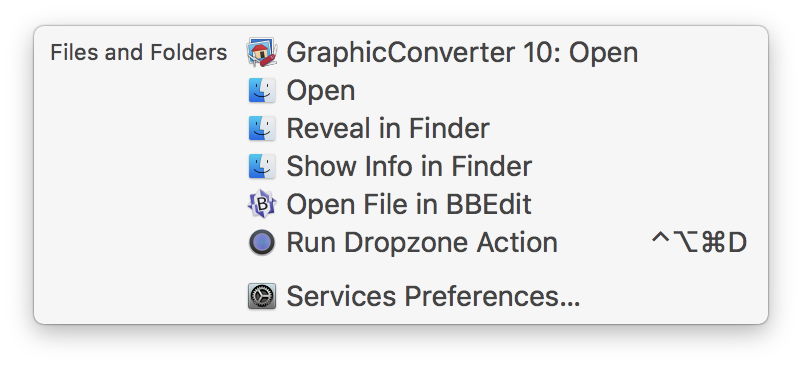Click the Finder icon beside Show Info
Screen dimensions: 802x366
point(262,166)
